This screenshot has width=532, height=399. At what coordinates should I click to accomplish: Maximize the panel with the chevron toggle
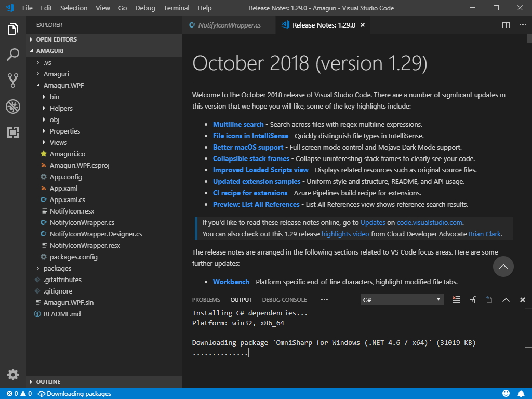506,300
